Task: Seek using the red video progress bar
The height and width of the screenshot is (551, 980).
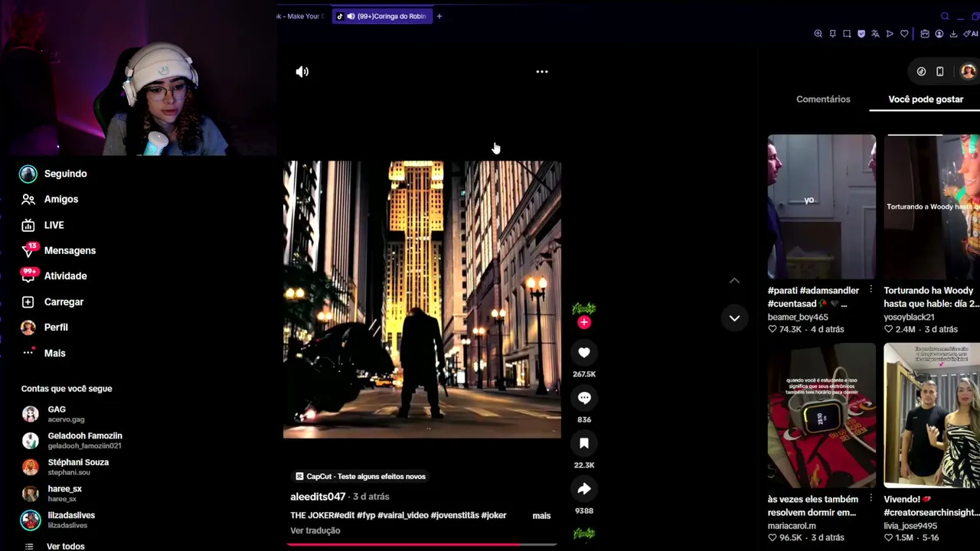Action: click(422, 545)
